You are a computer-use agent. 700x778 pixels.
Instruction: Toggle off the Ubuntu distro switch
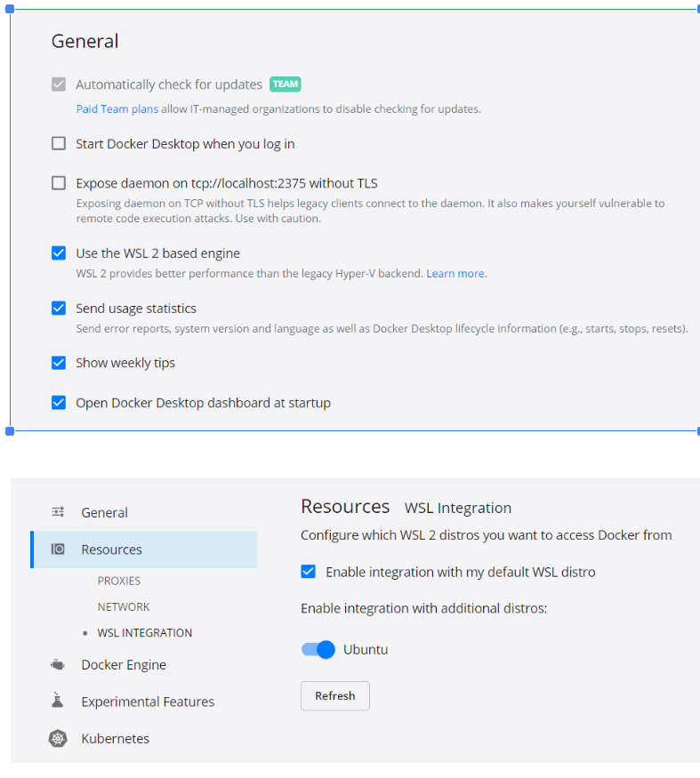[318, 649]
